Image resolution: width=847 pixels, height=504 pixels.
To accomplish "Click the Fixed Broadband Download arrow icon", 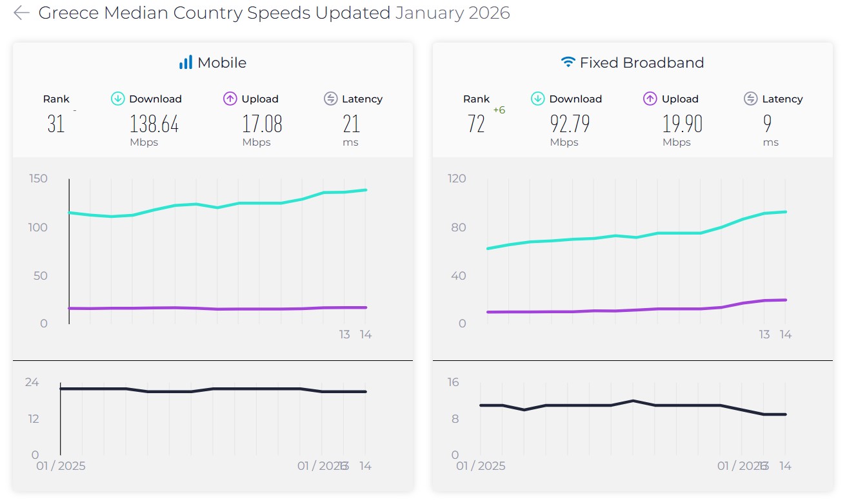I will (537, 99).
